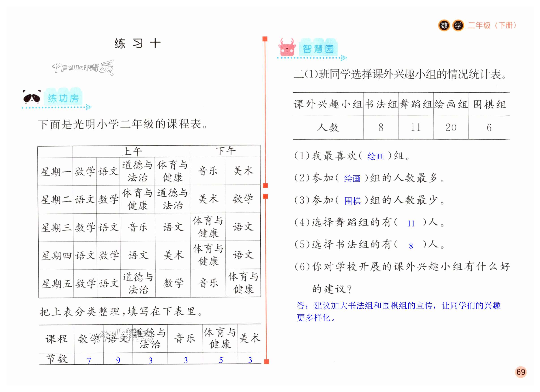This screenshot has width=540, height=392.
Task: Click the number 20 under 绘画组
Action: click(x=451, y=128)
